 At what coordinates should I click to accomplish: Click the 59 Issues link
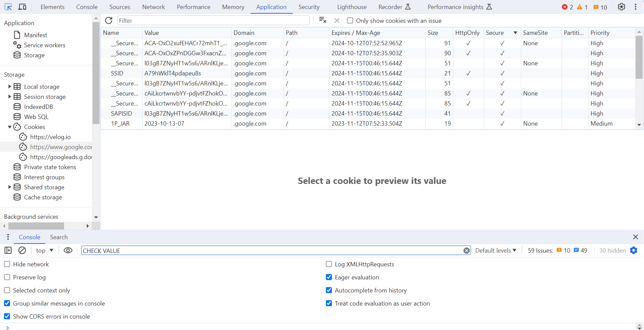558,250
